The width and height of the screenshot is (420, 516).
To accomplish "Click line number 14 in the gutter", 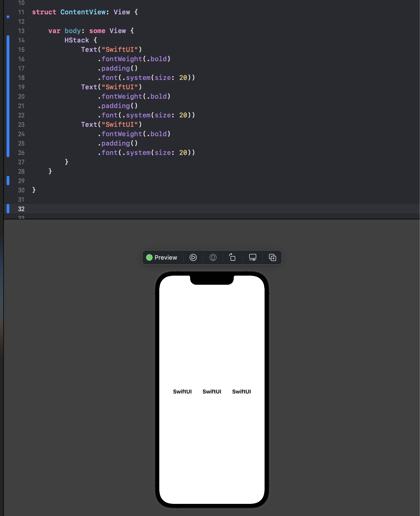I will click(x=21, y=40).
